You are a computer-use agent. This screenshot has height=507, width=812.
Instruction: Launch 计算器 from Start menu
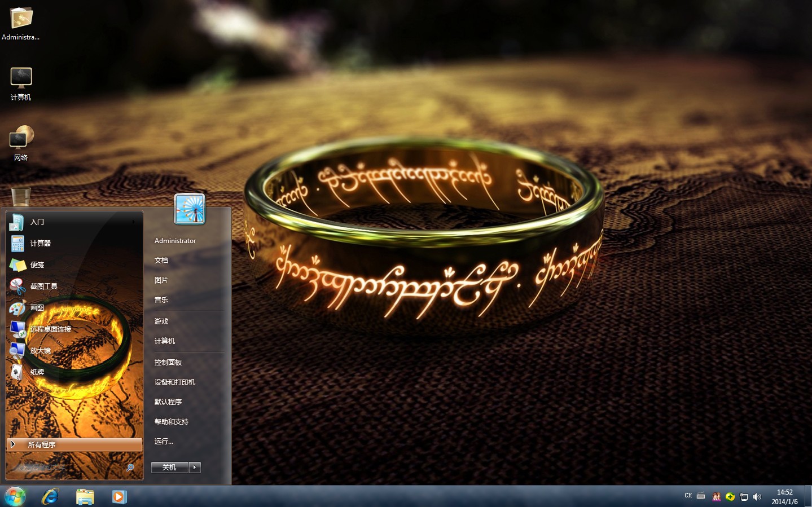tap(73, 244)
